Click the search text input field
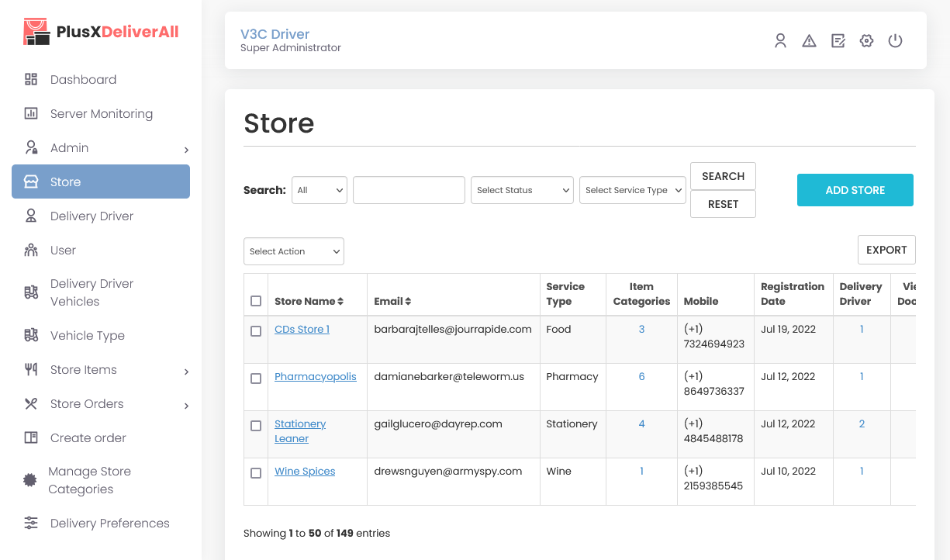This screenshot has height=560, width=950. (x=409, y=190)
